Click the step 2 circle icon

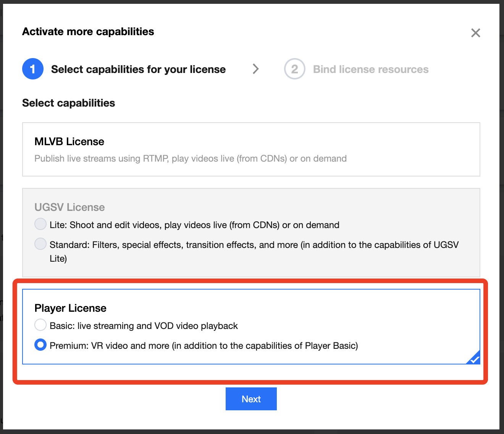click(x=294, y=69)
